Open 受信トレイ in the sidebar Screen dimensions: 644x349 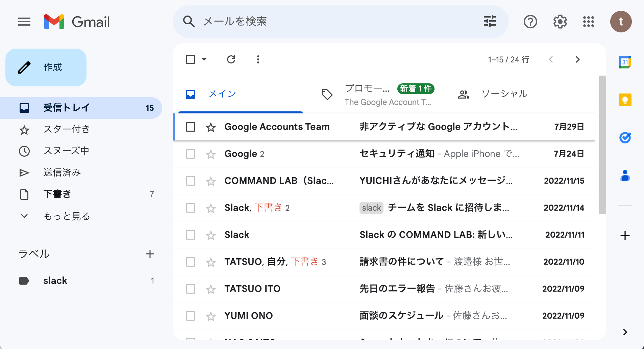click(x=81, y=108)
